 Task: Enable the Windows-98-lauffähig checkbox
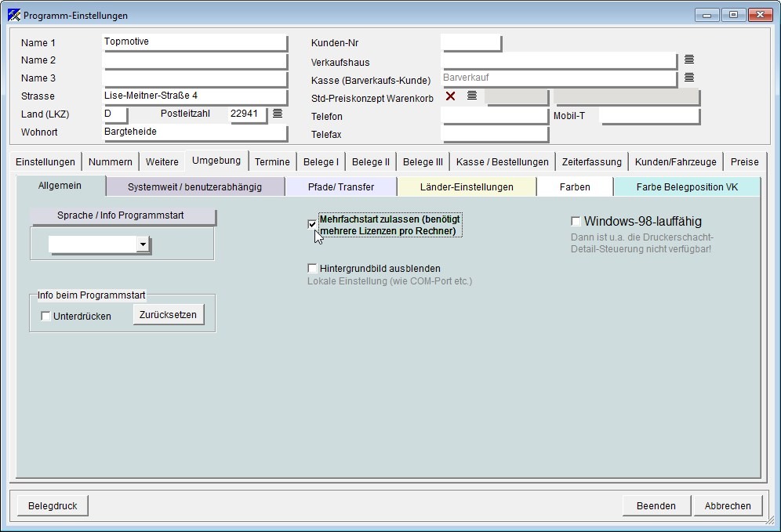[576, 221]
